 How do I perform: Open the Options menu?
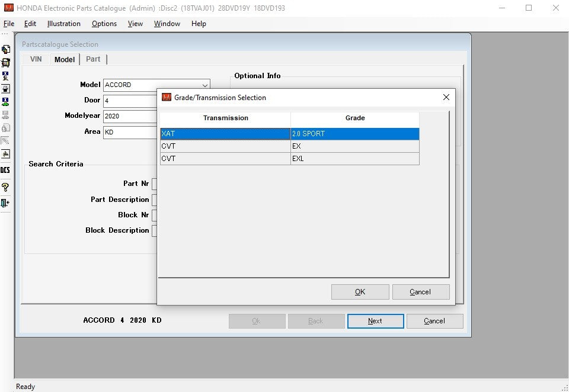pyautogui.click(x=104, y=24)
